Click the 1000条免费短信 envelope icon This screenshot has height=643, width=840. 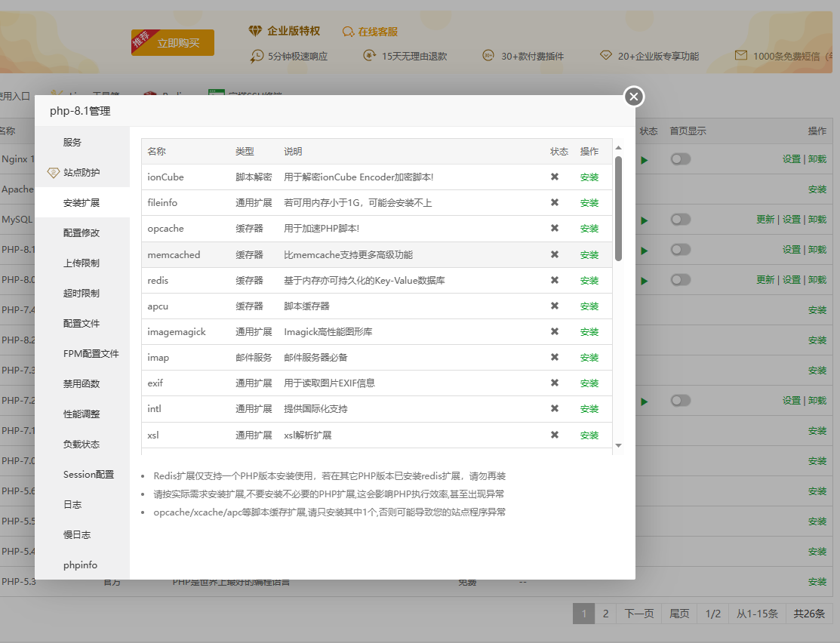pos(741,55)
